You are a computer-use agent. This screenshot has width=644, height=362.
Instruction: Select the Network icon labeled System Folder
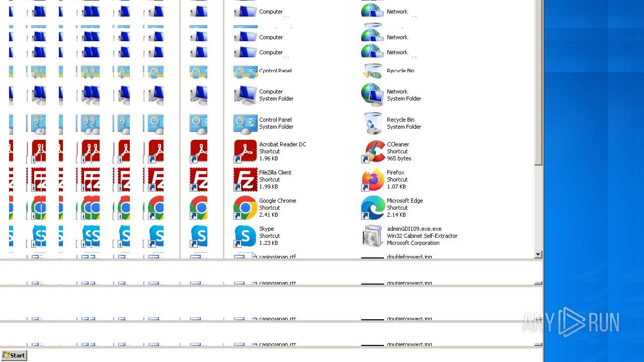[373, 95]
